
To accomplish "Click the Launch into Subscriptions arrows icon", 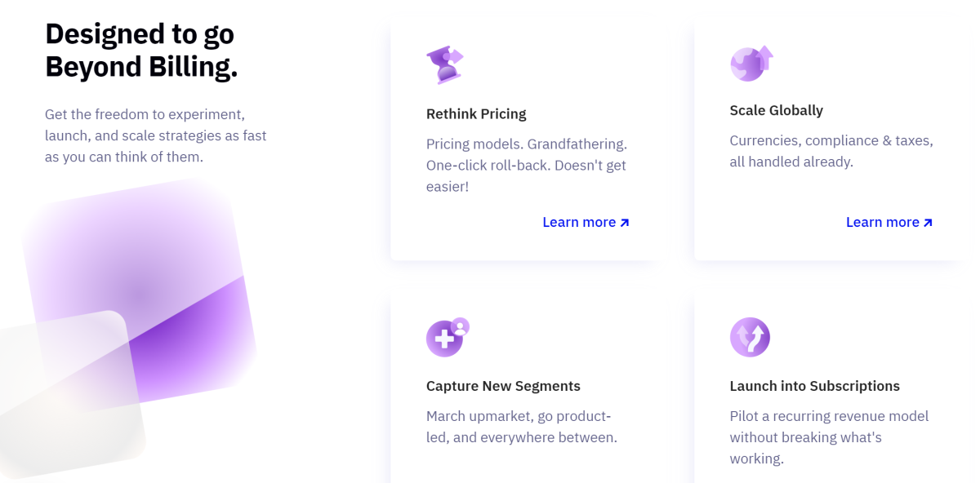I will (750, 337).
